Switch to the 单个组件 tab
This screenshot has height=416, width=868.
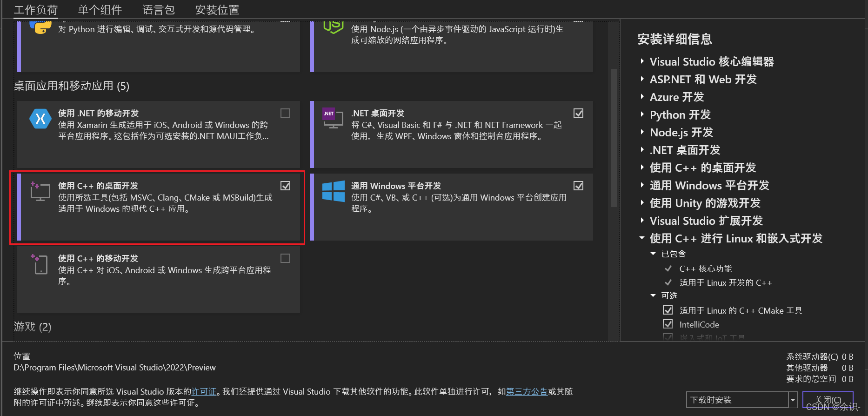coord(100,10)
